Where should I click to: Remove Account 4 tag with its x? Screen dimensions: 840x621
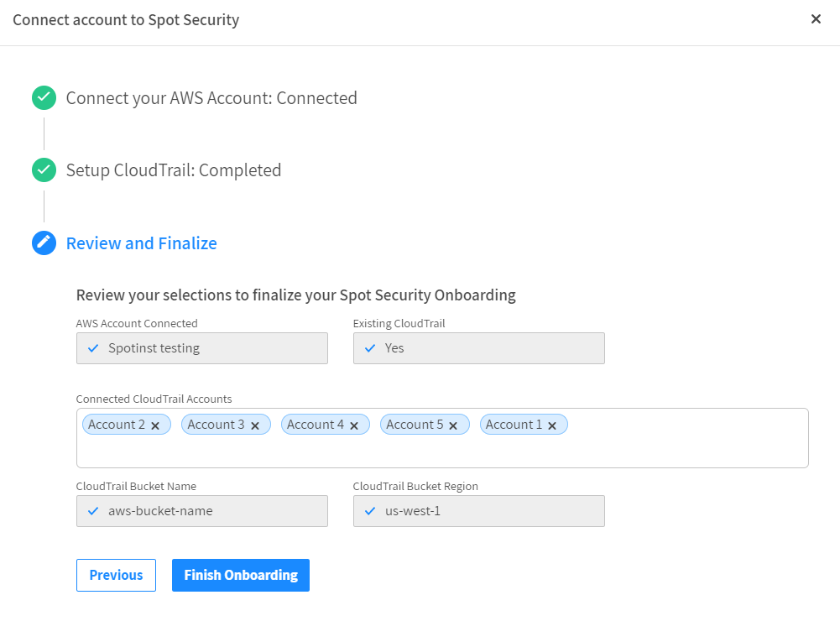[354, 425]
